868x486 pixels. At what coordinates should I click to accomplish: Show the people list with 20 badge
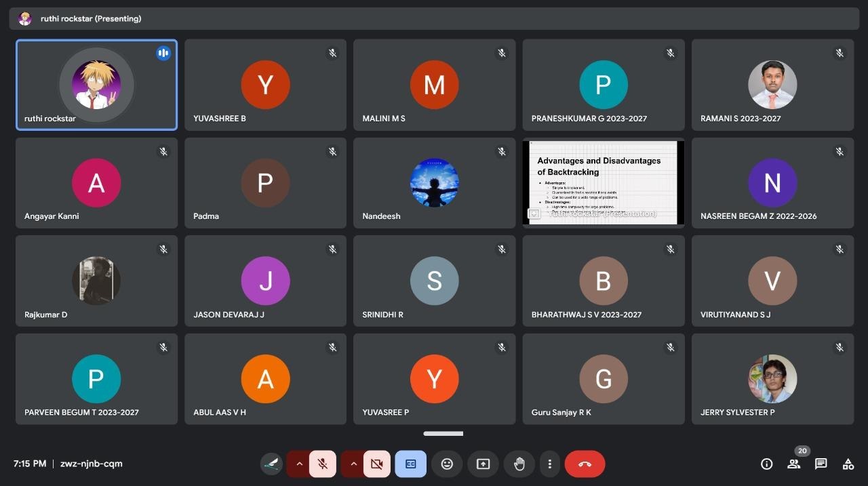[x=793, y=464]
